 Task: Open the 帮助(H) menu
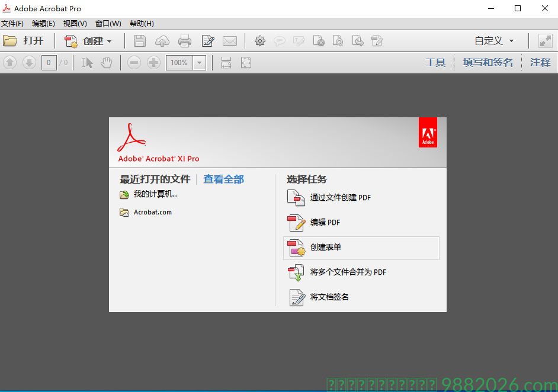[x=141, y=23]
